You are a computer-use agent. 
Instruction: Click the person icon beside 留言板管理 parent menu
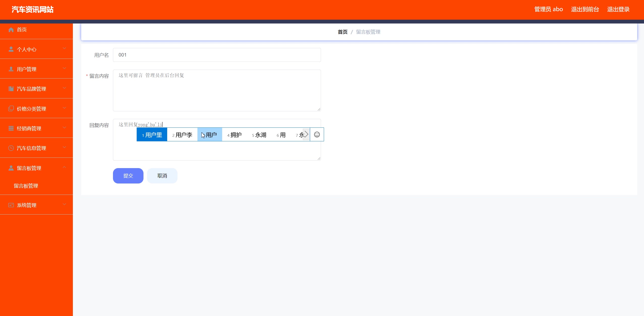[x=11, y=168]
